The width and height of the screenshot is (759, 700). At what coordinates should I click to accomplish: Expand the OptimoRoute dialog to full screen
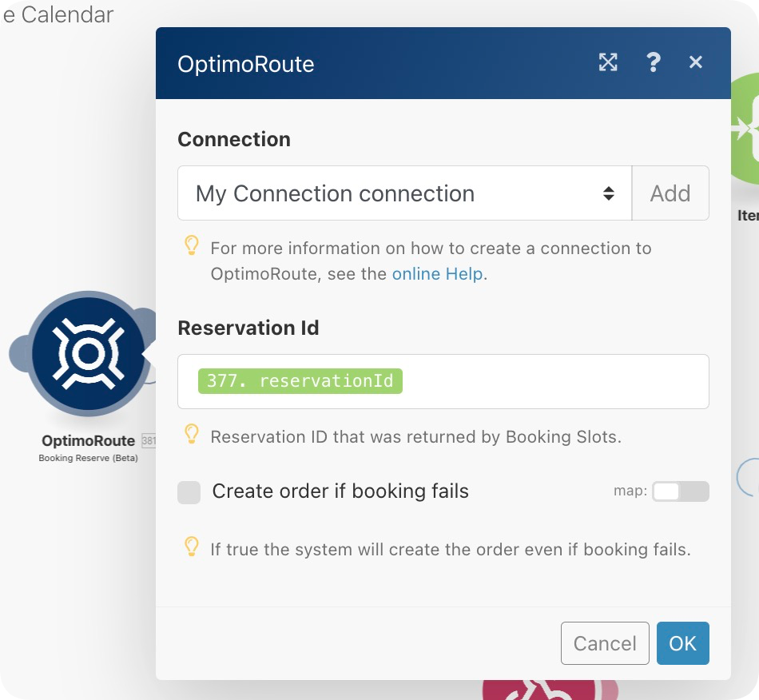[x=608, y=62]
